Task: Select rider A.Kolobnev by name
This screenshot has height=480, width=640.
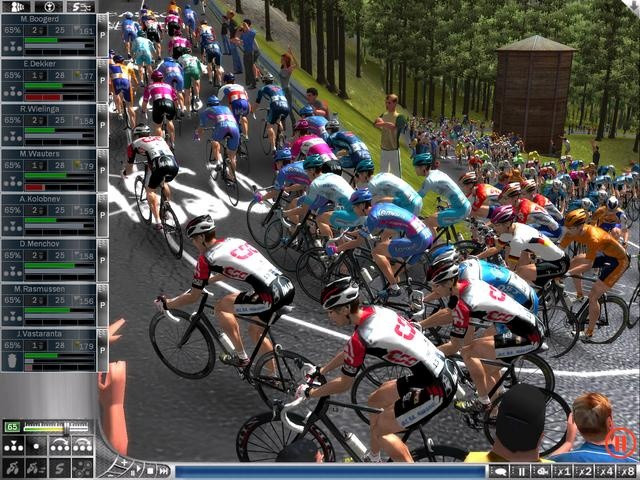Action: [x=40, y=199]
